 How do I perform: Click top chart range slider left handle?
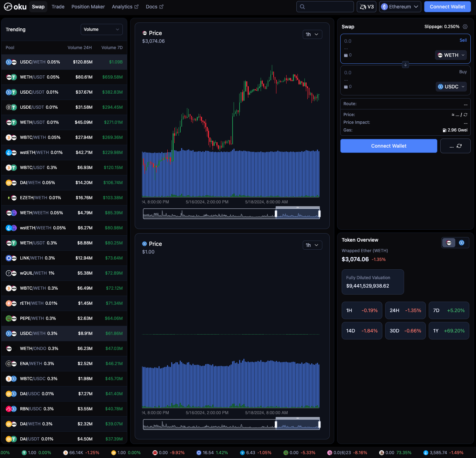276,214
